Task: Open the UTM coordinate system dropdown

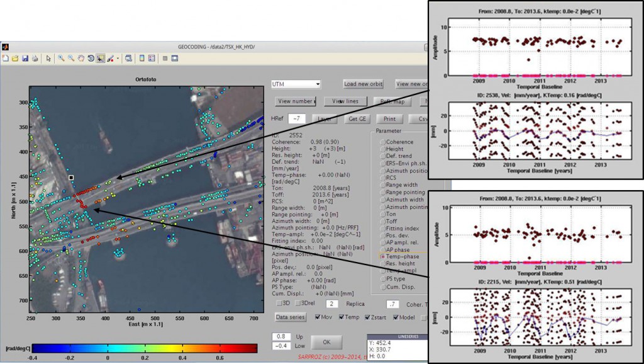Action: tap(296, 84)
